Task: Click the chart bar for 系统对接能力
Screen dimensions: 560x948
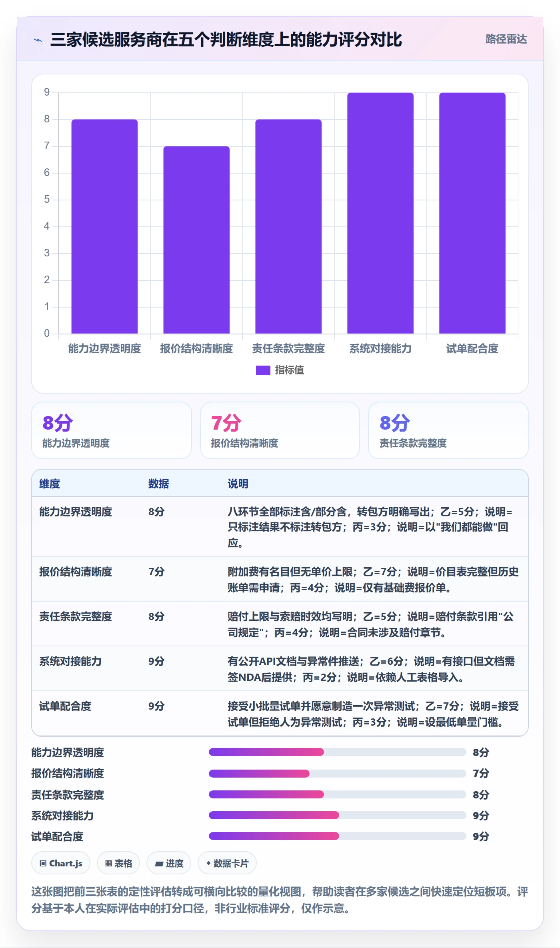Action: coord(380,213)
